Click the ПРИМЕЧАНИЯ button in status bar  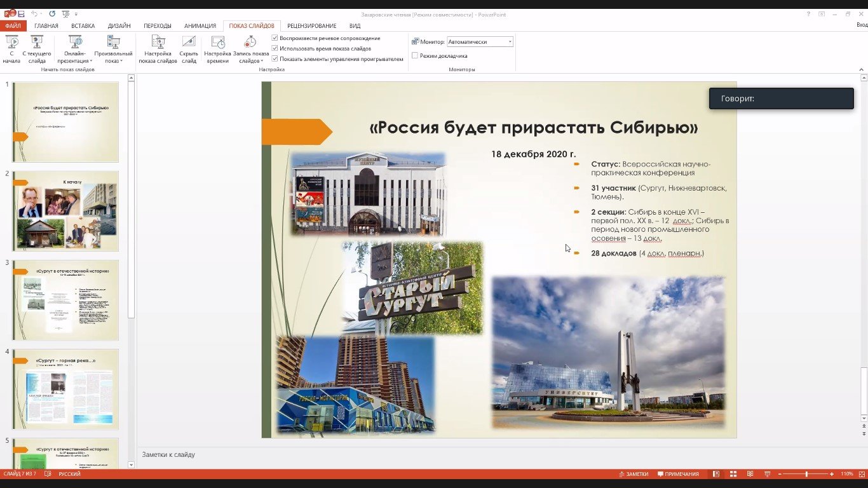(x=678, y=474)
